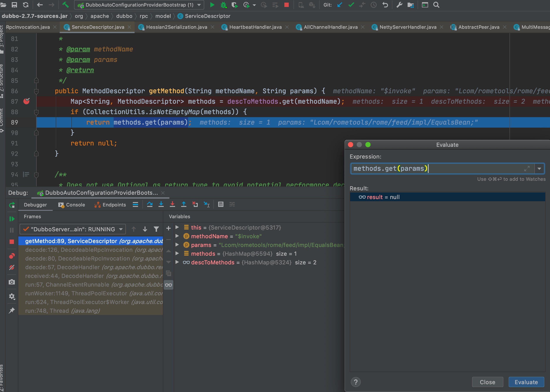Switch to NettyServerHandler.java tab
Screen dimensions: 550x392
408,27
